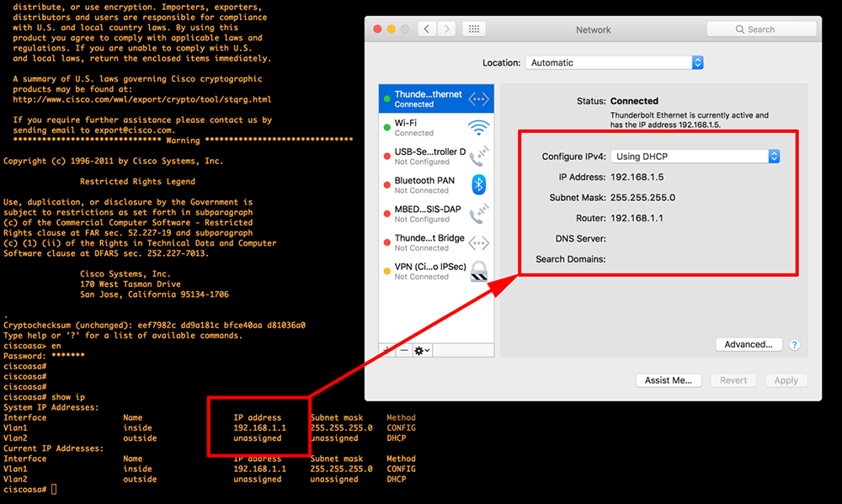The image size is (842, 504).
Task: Open help with the question mark button
Action: tap(794, 345)
